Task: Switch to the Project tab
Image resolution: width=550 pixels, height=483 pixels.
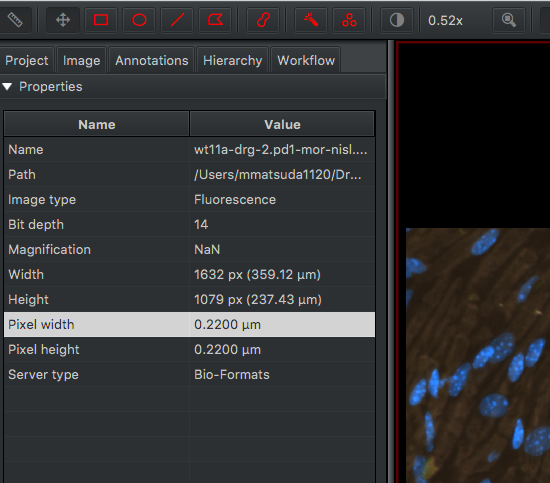Action: pyautogui.click(x=27, y=61)
